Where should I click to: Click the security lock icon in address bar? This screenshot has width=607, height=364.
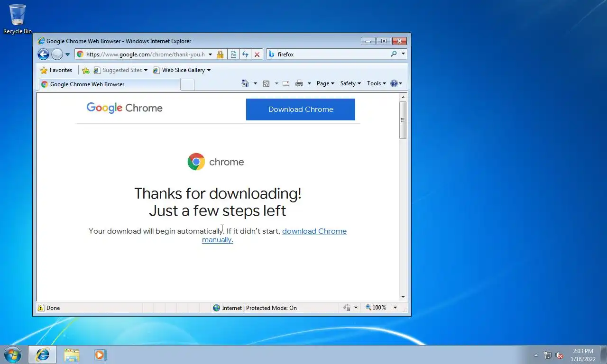(220, 55)
